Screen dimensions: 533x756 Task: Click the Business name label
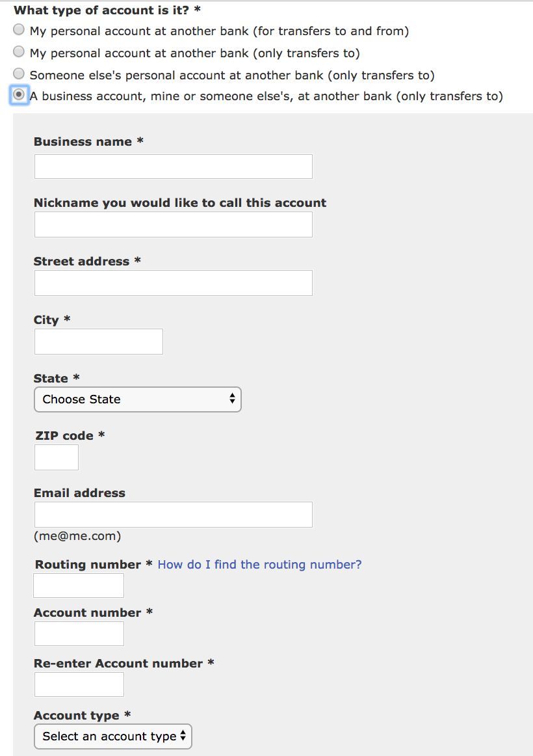pos(83,142)
